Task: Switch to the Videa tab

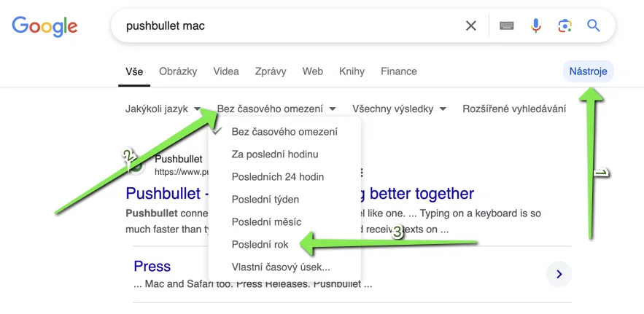Action: coord(226,71)
